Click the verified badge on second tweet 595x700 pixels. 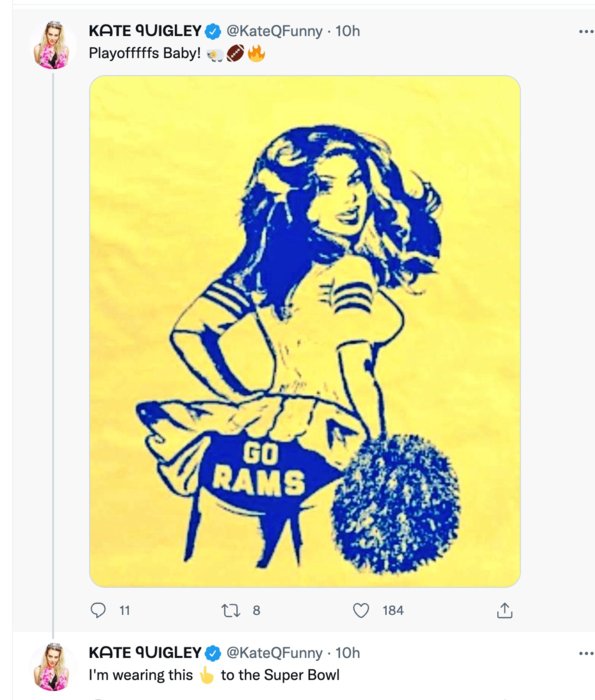[213, 653]
